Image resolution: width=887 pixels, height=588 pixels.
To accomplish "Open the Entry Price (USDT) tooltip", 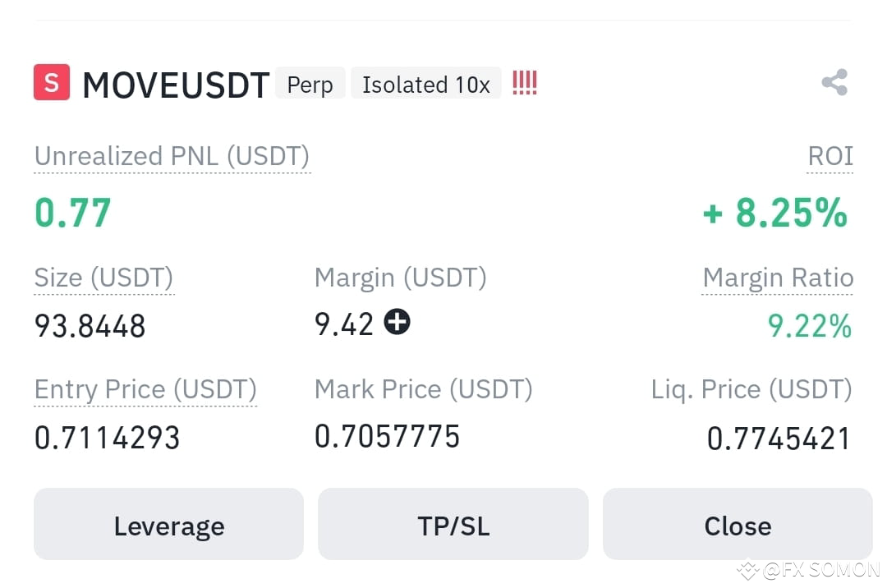I will 145,389.
